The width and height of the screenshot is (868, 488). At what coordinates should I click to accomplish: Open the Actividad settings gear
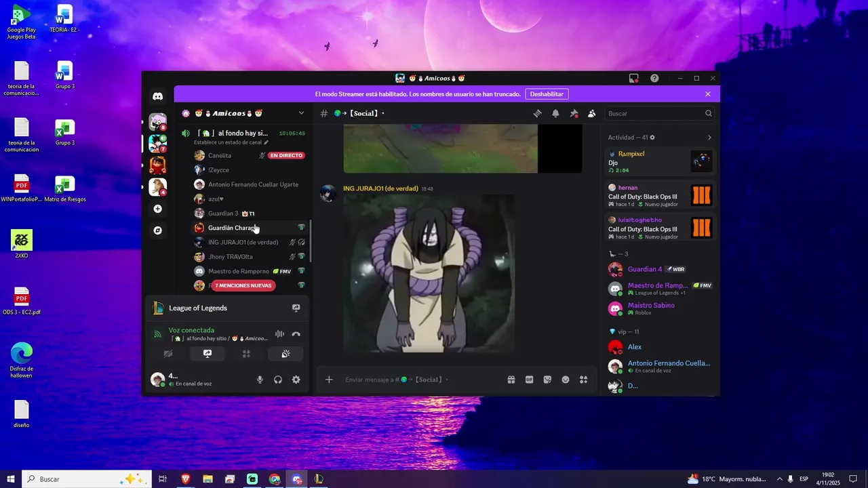(652, 138)
